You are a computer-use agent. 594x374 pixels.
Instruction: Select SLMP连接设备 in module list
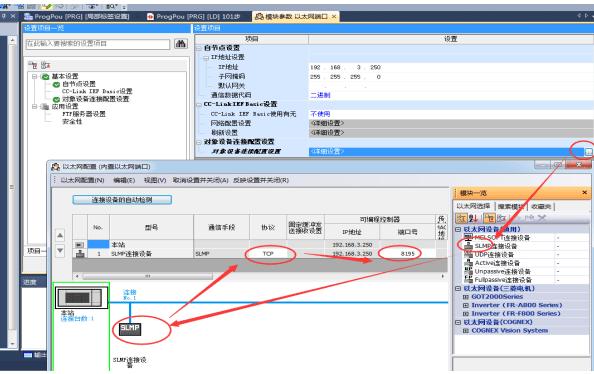(496, 246)
